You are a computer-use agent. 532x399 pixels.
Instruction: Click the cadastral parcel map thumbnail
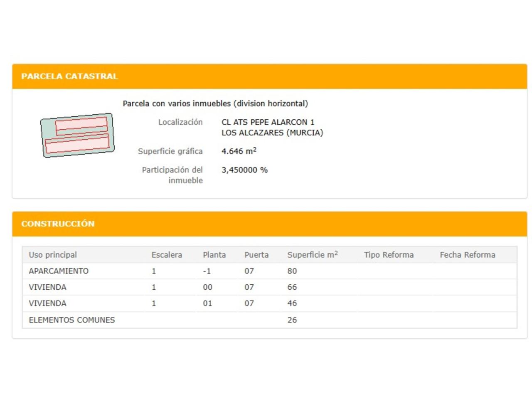pyautogui.click(x=77, y=135)
